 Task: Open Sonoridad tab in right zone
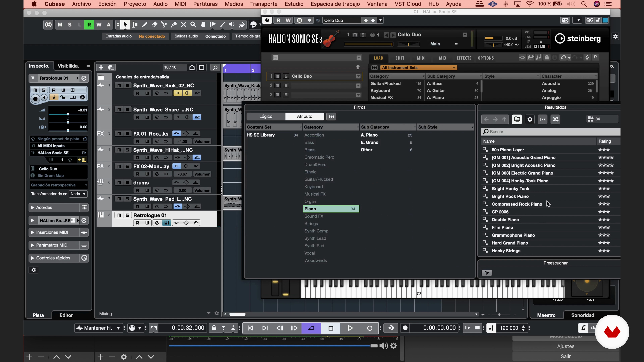[x=582, y=315]
